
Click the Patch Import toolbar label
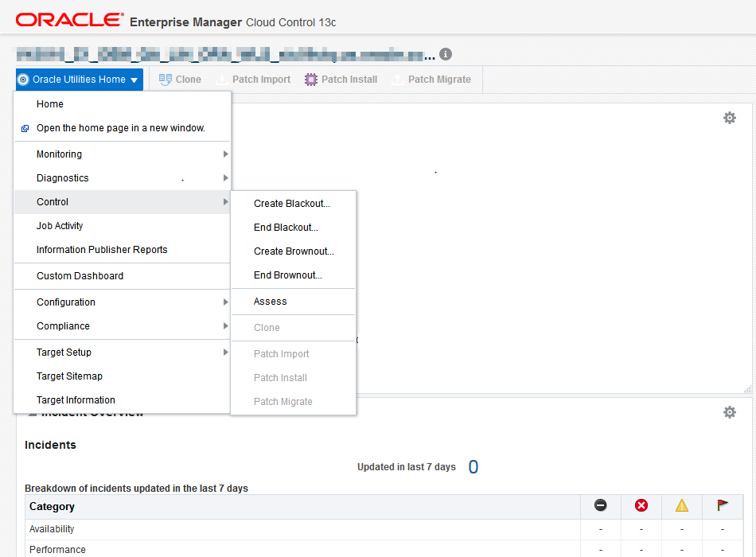point(261,80)
